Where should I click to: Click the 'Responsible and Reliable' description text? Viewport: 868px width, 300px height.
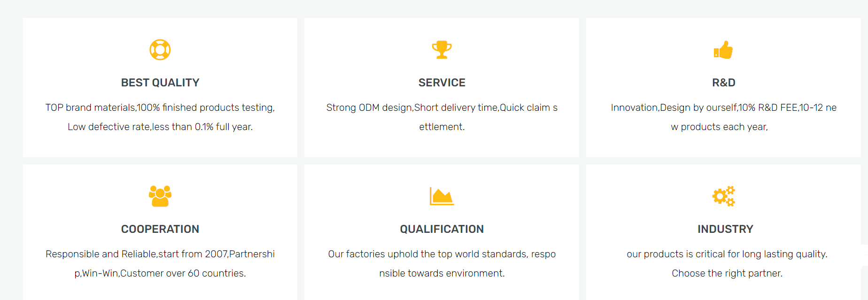(x=160, y=254)
